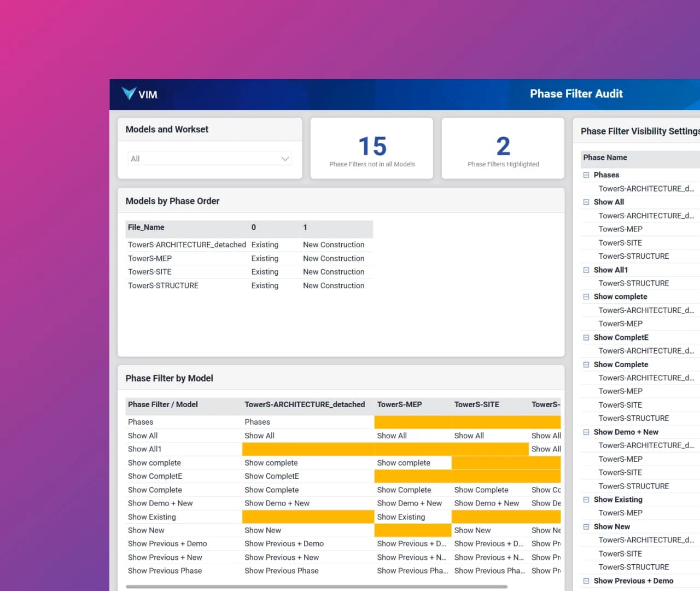Sort by the File_Name column header
The image size is (700, 591).
tap(146, 227)
